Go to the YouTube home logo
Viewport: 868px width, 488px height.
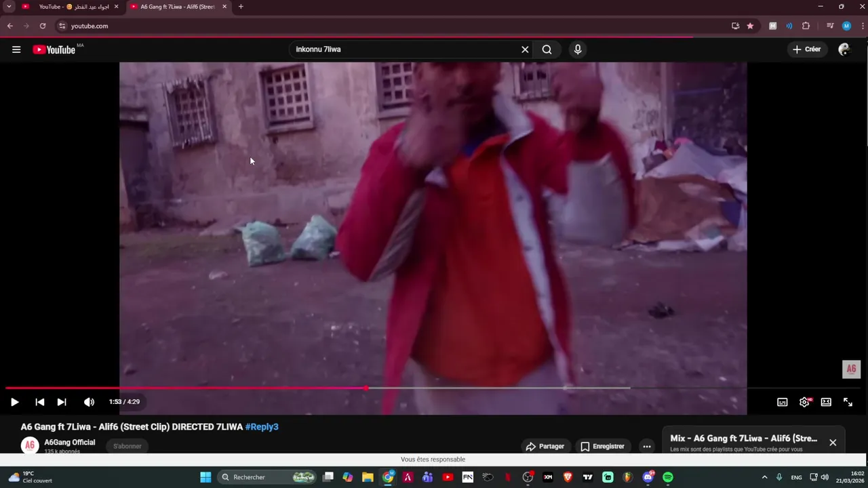point(54,49)
